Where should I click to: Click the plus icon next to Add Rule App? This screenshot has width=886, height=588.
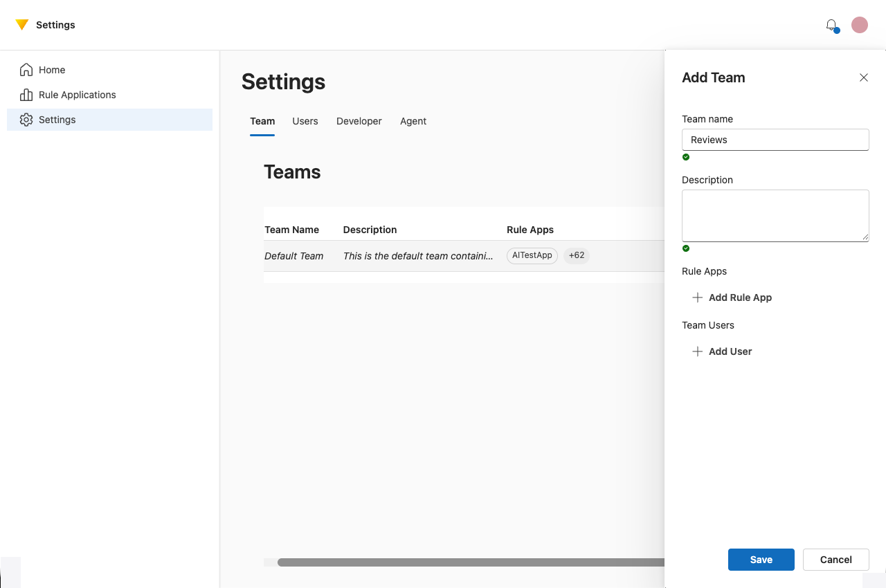(x=697, y=297)
